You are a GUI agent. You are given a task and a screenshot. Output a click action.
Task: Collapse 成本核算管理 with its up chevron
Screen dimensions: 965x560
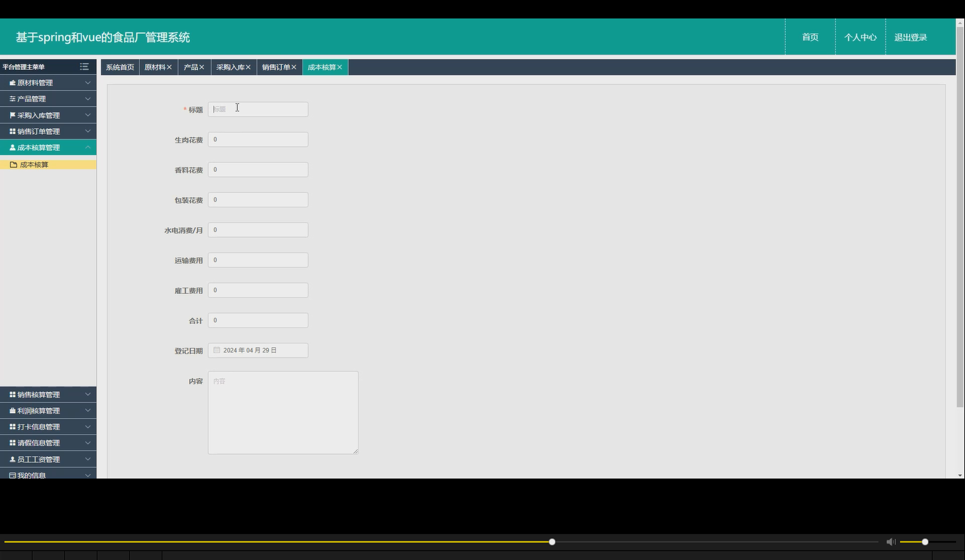[88, 148]
